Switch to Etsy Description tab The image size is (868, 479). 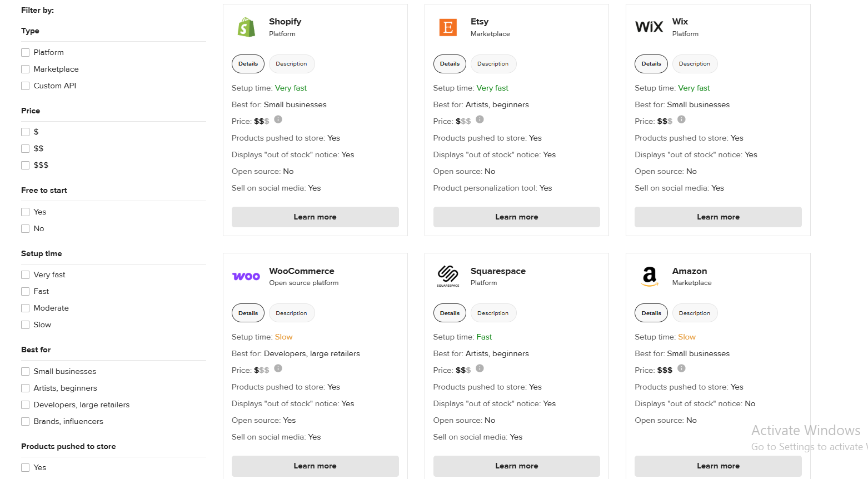[x=493, y=64]
